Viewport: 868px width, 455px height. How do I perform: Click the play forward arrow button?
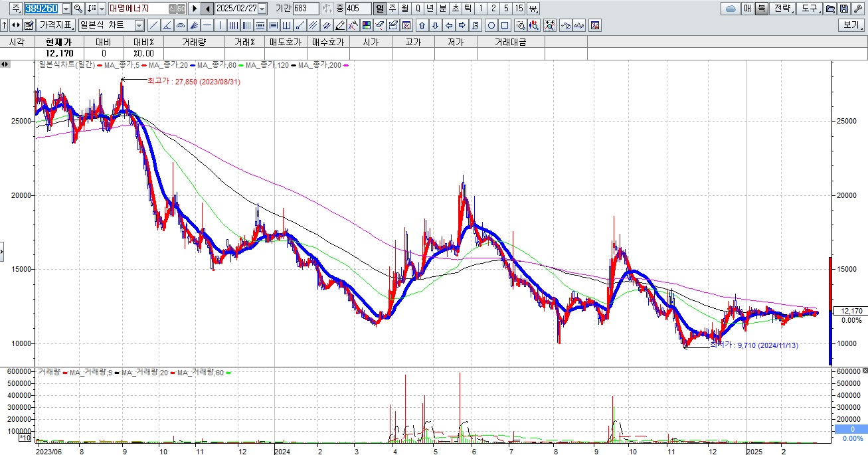tap(195, 9)
